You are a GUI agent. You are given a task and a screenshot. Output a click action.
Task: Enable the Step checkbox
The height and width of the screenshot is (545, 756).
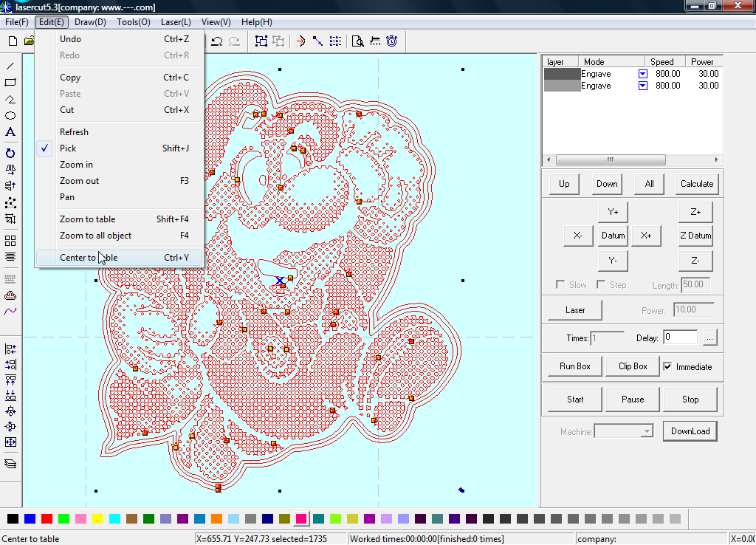coord(601,284)
